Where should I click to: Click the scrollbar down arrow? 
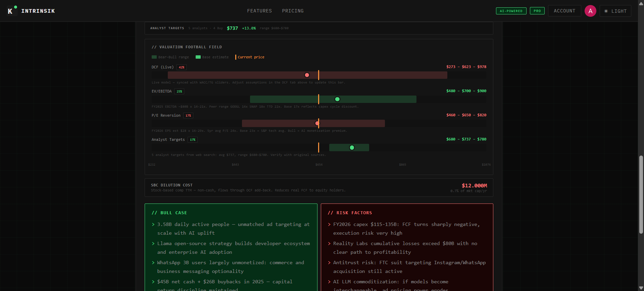(641, 288)
